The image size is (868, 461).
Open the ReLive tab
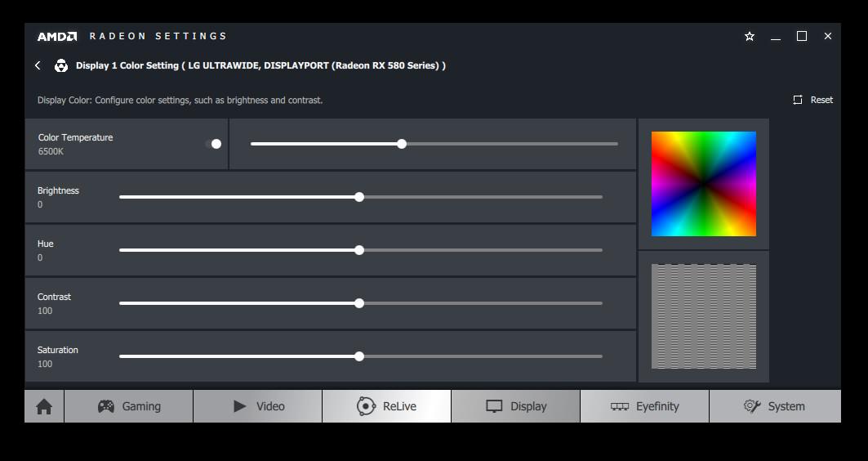coord(387,406)
